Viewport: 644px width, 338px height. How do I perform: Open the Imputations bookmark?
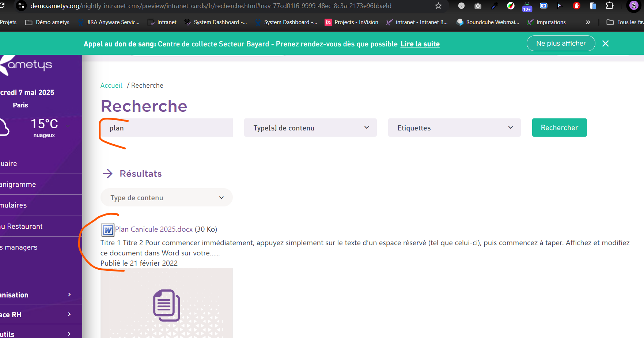(x=546, y=22)
